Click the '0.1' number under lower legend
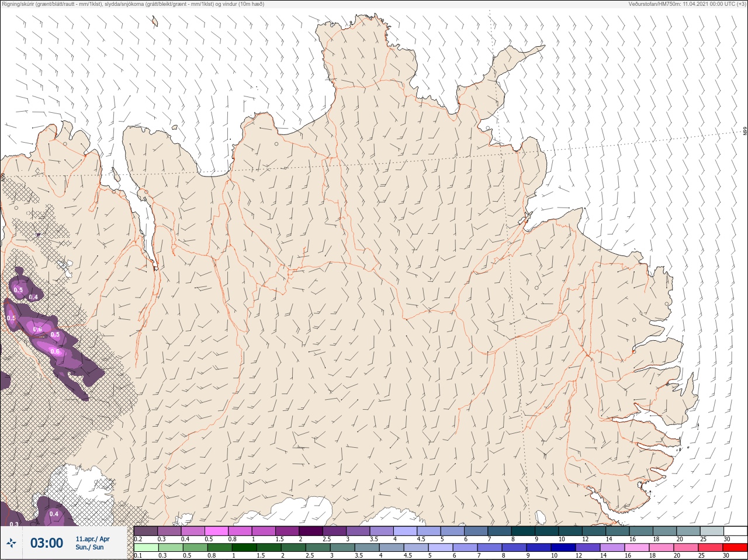Screen dimensions: 748x560 pyautogui.click(x=138, y=555)
